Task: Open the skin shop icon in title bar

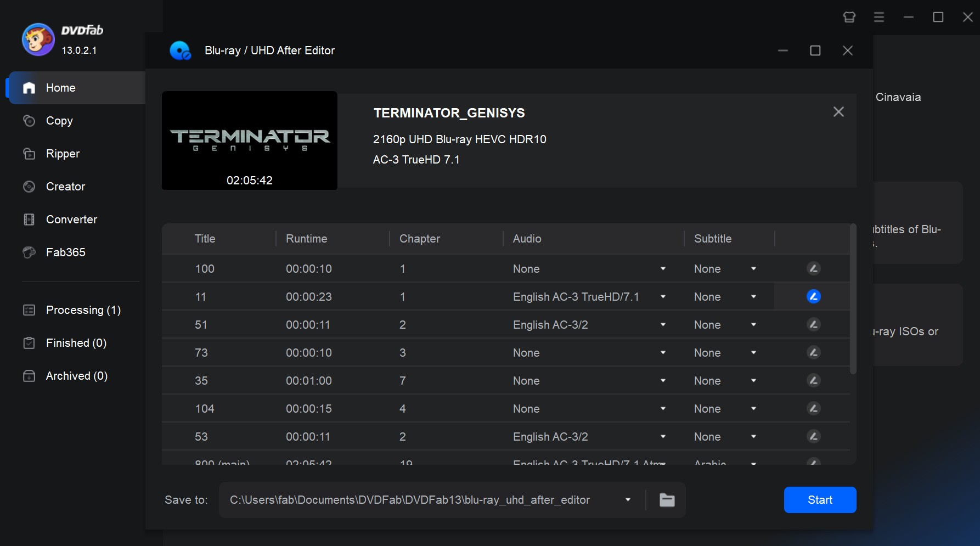Action: coord(849,18)
